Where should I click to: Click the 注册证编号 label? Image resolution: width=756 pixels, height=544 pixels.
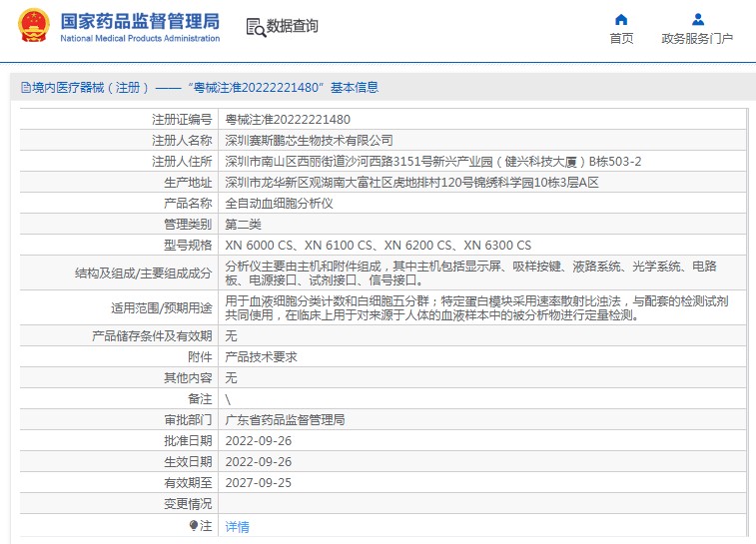182,120
